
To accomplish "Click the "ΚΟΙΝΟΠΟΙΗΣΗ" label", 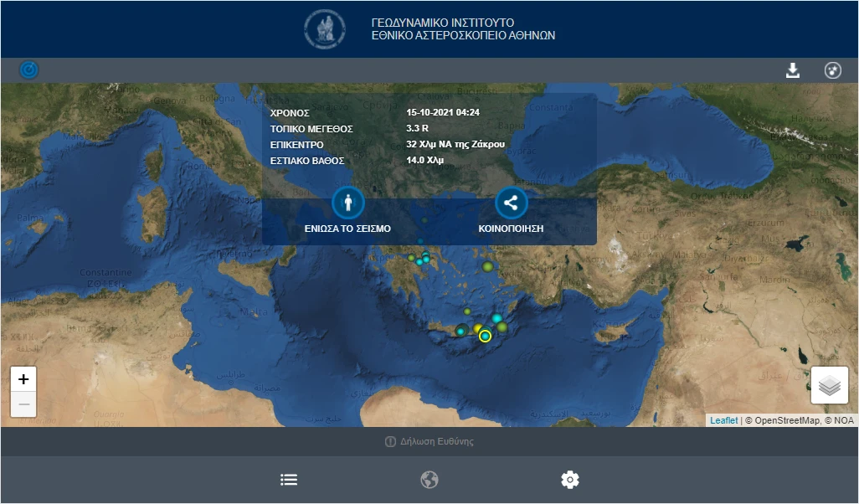I will (511, 229).
